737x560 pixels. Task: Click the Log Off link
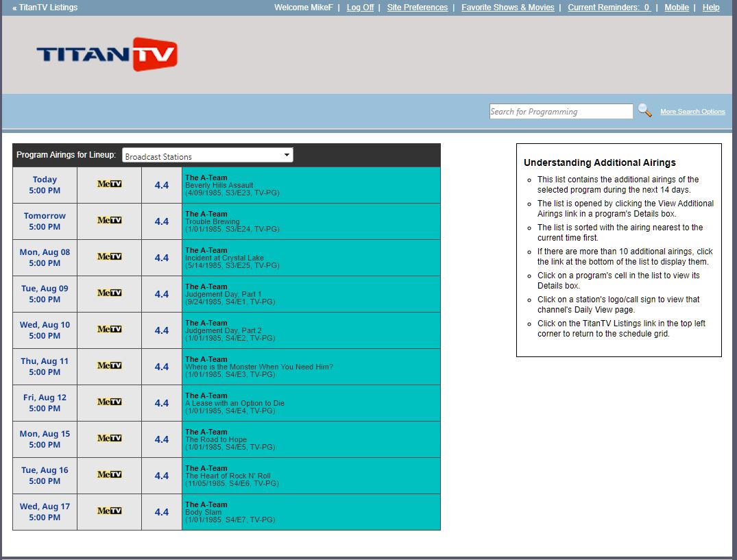tap(360, 8)
